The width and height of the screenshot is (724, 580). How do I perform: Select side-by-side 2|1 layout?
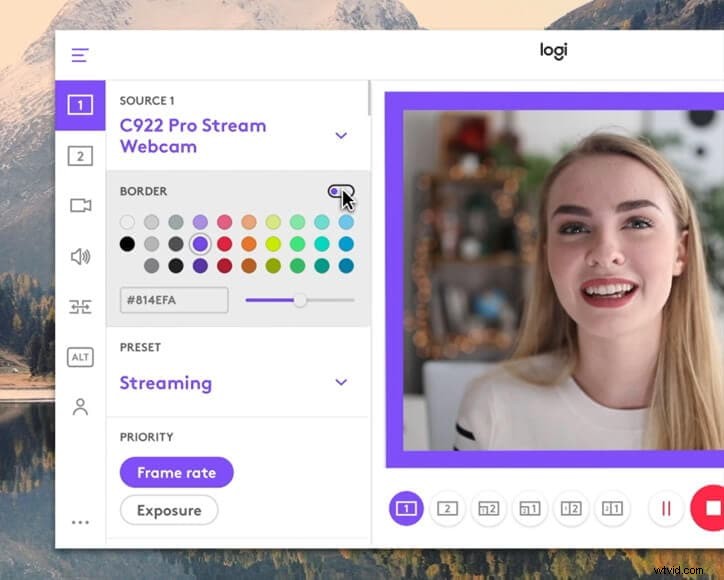[x=613, y=509]
